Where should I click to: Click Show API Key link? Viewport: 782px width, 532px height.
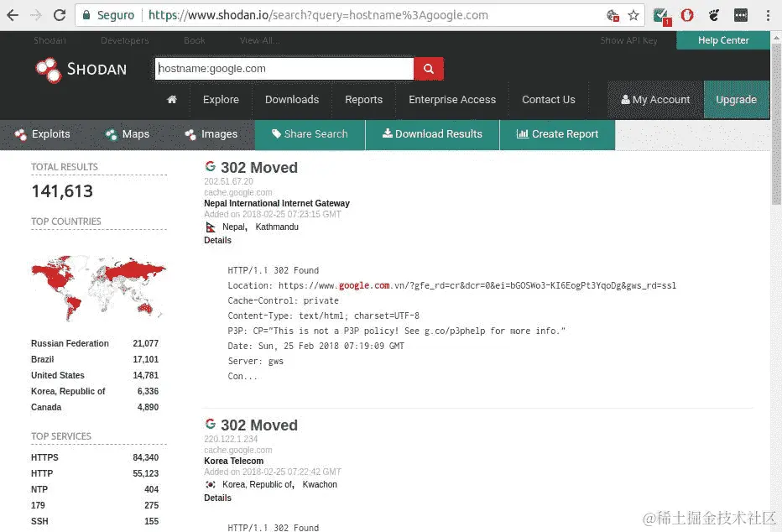pos(628,40)
